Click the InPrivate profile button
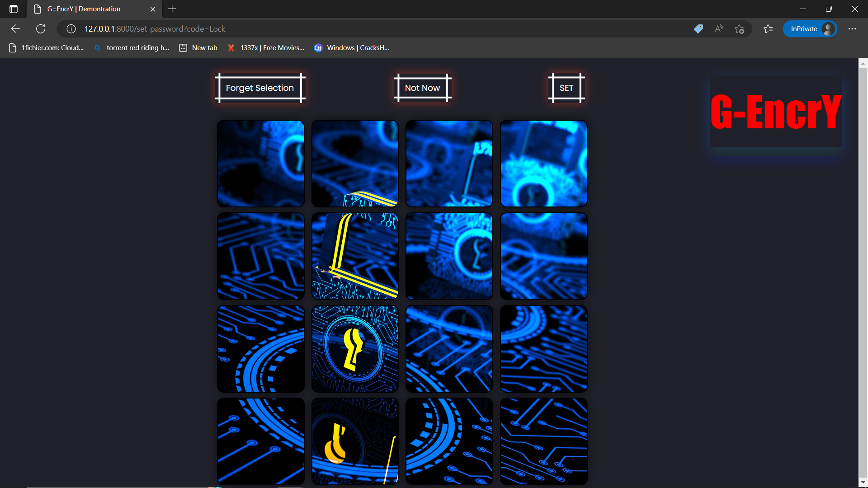The width and height of the screenshot is (868, 488). (x=810, y=29)
